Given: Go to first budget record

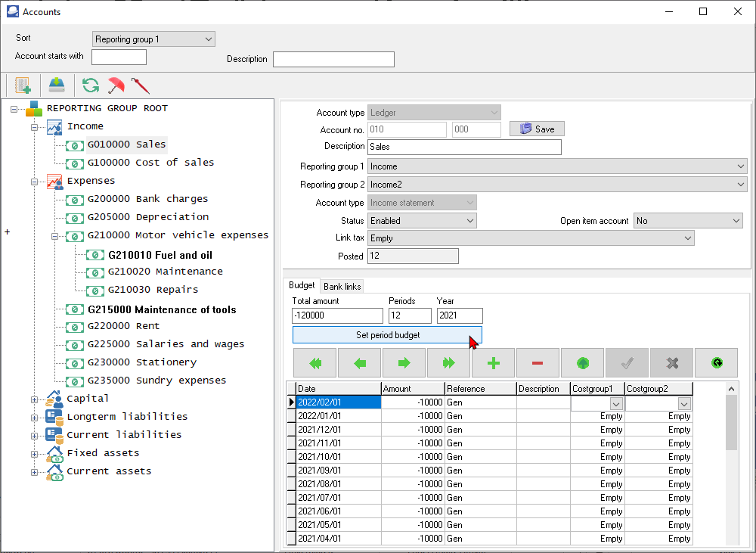Looking at the screenshot, I should (315, 363).
